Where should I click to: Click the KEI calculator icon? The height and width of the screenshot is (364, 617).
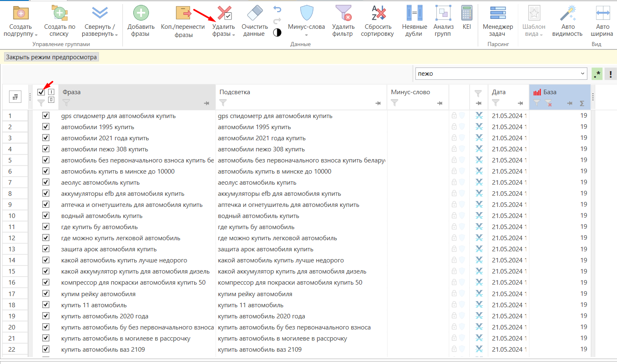point(466,13)
